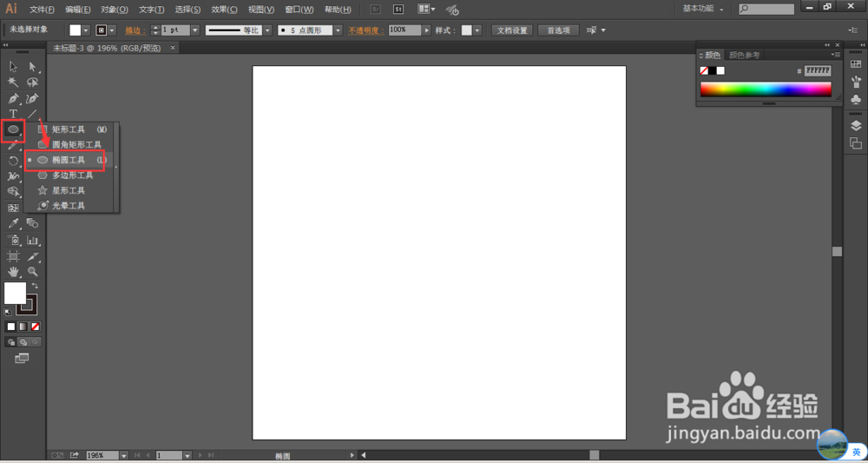This screenshot has width=868, height=463.
Task: Pick a color from the spectrum bar
Action: pos(766,89)
